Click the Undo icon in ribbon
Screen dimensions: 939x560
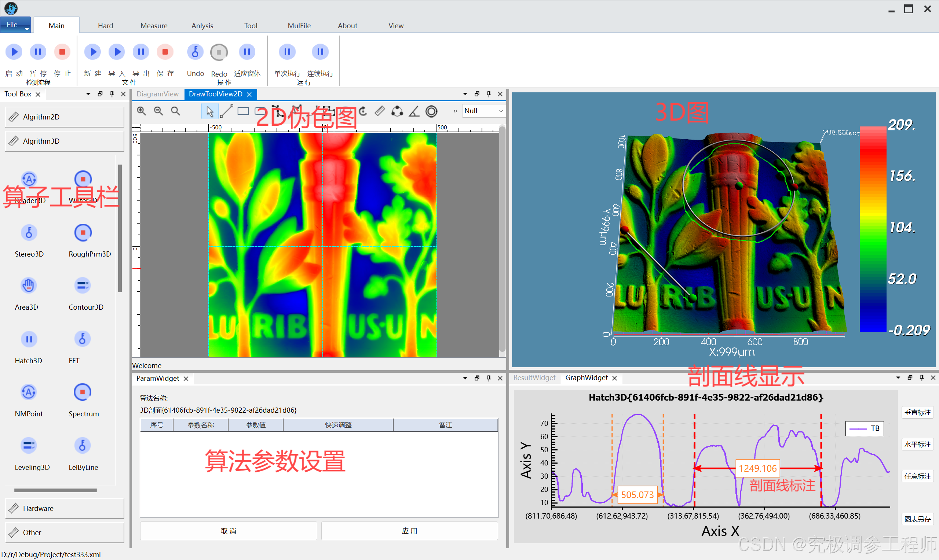point(195,52)
